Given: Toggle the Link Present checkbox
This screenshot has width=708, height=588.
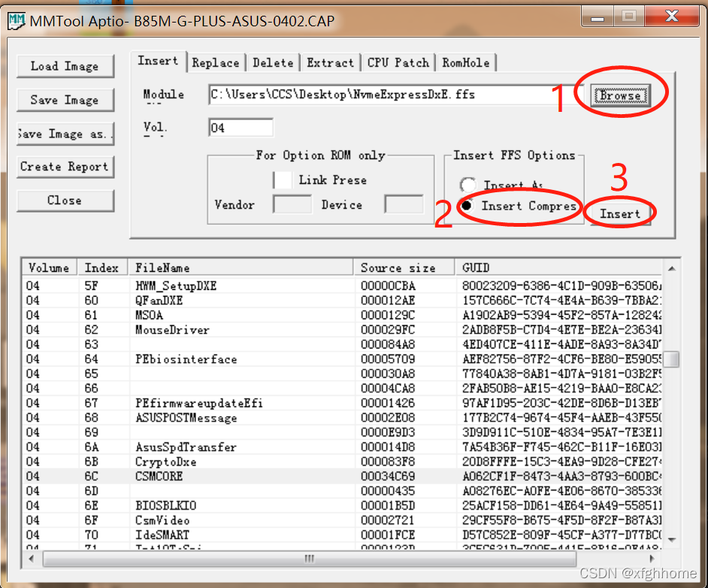Looking at the screenshot, I should point(283,180).
